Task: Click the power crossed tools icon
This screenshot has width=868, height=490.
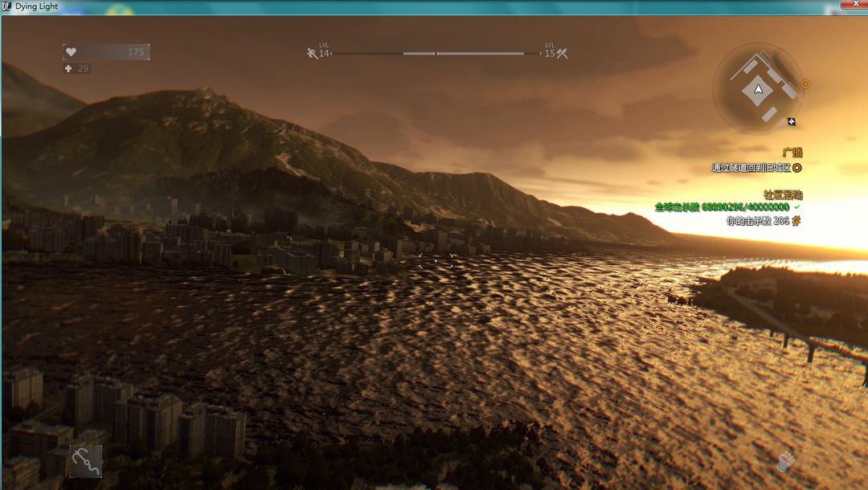Action: point(562,53)
